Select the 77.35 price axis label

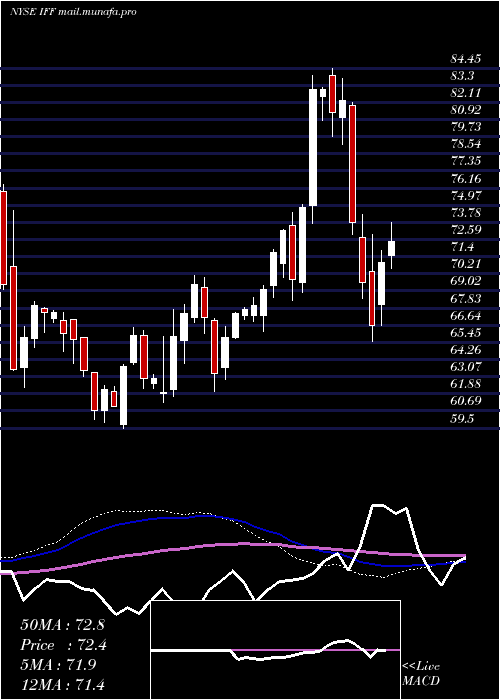click(465, 161)
